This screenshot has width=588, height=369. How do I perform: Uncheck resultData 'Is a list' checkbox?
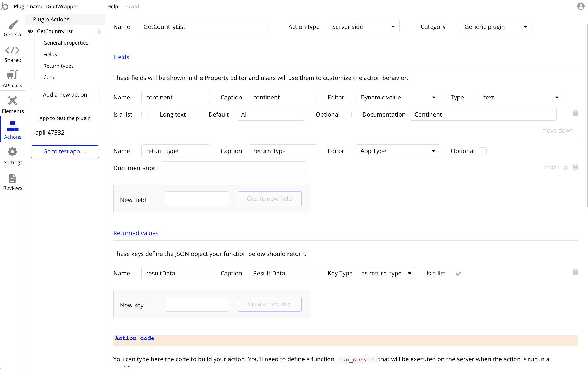point(458,274)
